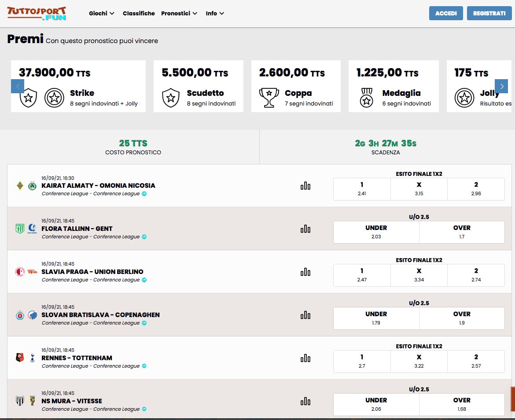Click the SLOVAN BRATISLAVA - COPENAGHEN title

click(x=100, y=315)
